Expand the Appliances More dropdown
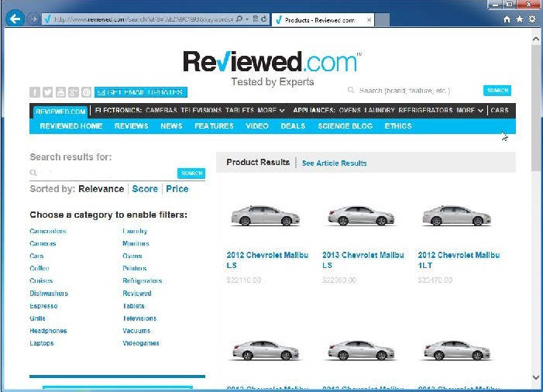The image size is (543, 392). click(469, 110)
